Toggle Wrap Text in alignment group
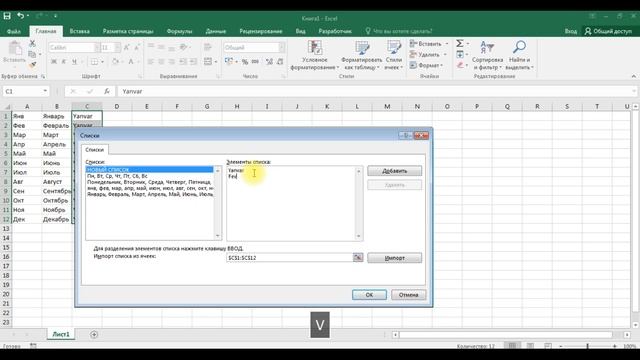This screenshot has width=640, height=360. tap(208, 47)
